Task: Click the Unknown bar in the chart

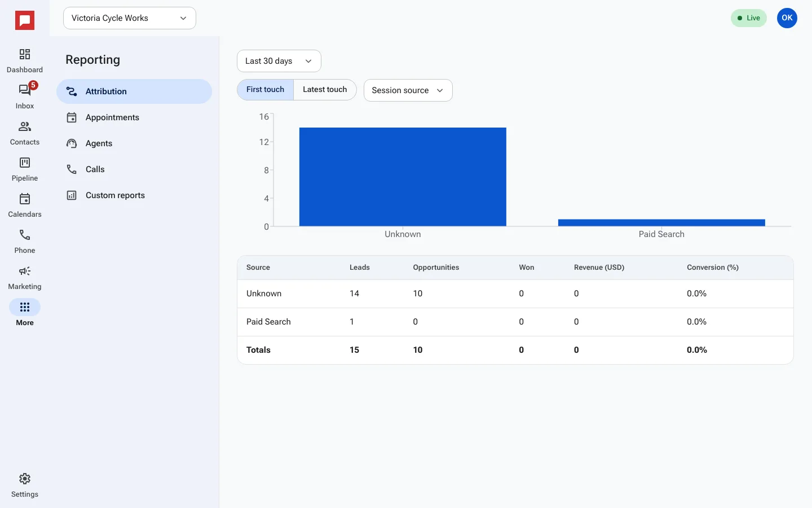Action: click(x=403, y=177)
